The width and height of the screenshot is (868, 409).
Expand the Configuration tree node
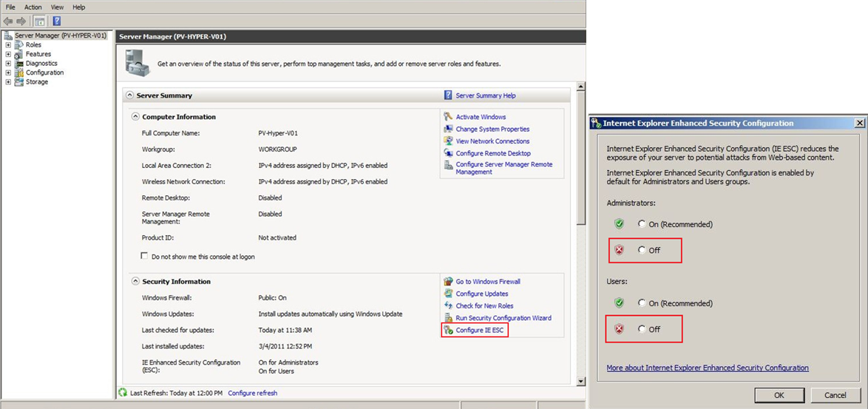coord(8,72)
